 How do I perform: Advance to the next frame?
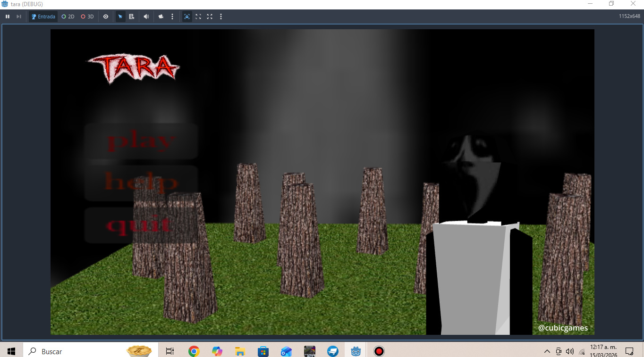point(19,17)
